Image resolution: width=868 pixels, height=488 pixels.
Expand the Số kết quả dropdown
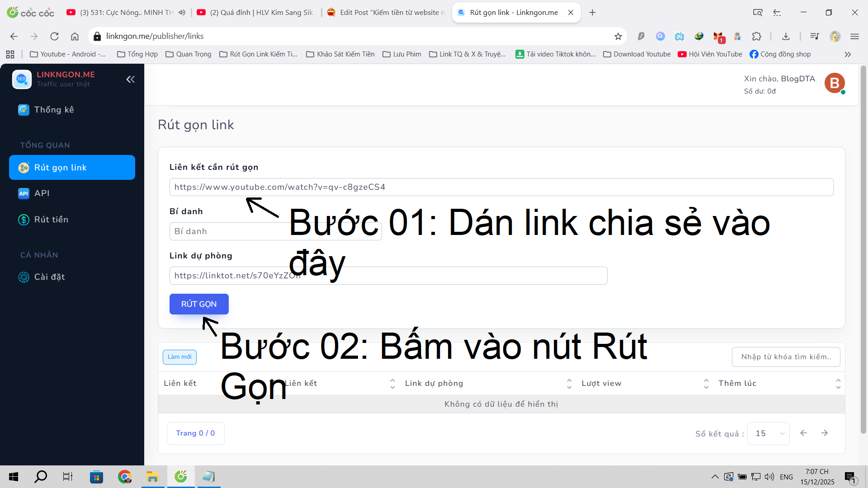[x=768, y=433]
